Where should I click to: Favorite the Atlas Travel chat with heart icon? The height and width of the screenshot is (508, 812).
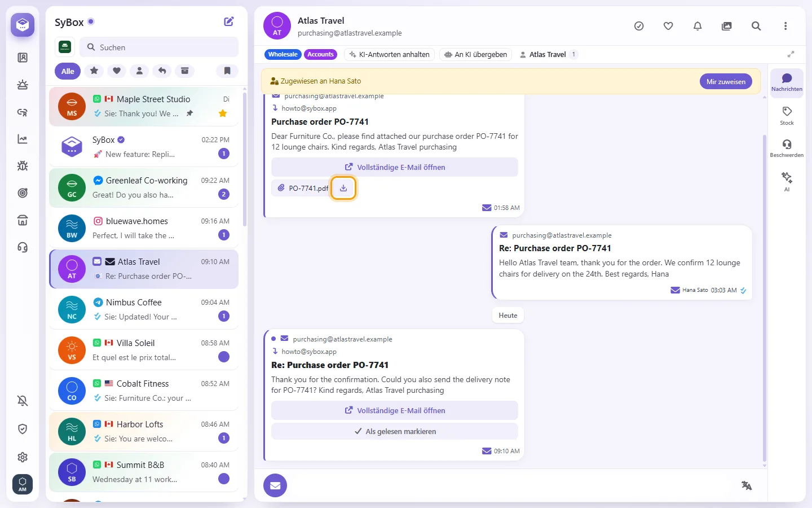click(668, 26)
